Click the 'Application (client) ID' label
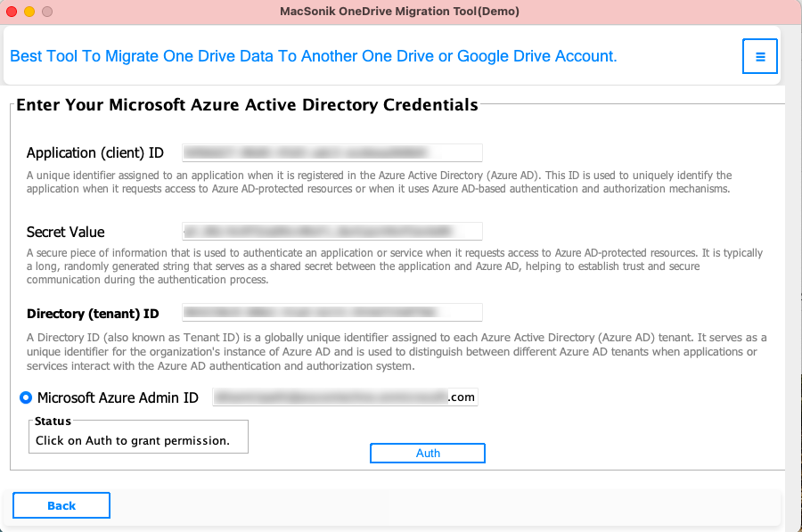This screenshot has width=802, height=532. pos(95,153)
